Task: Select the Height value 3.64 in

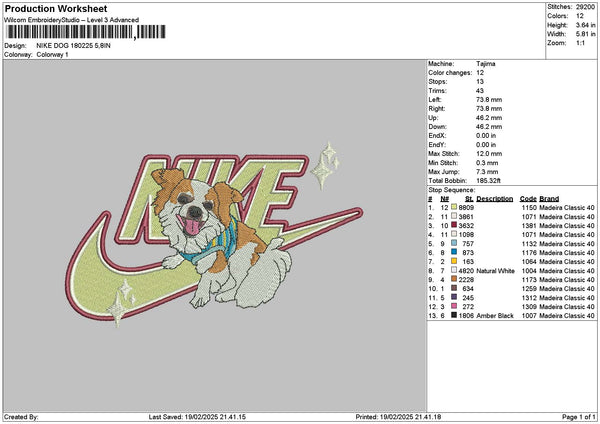Action: click(x=585, y=25)
